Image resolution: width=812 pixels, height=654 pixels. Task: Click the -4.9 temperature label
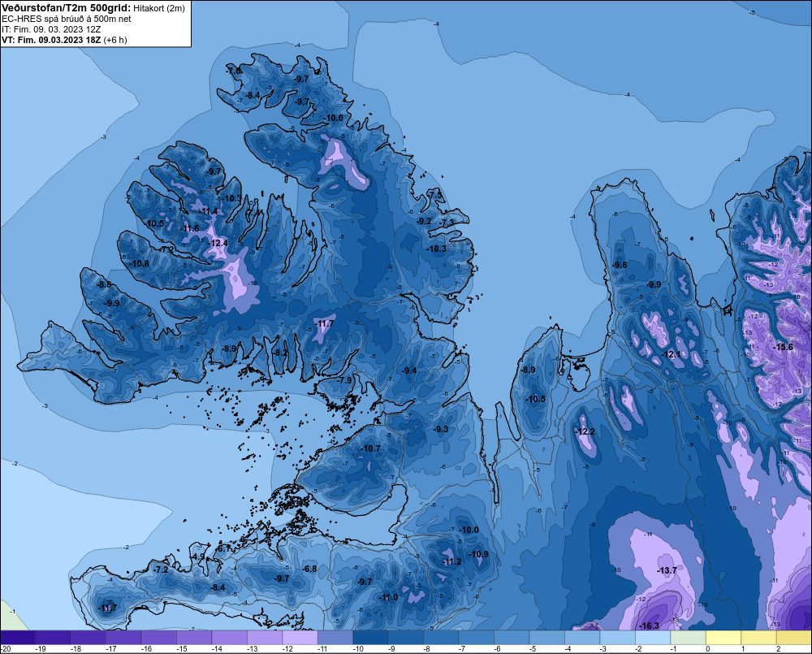(198, 557)
